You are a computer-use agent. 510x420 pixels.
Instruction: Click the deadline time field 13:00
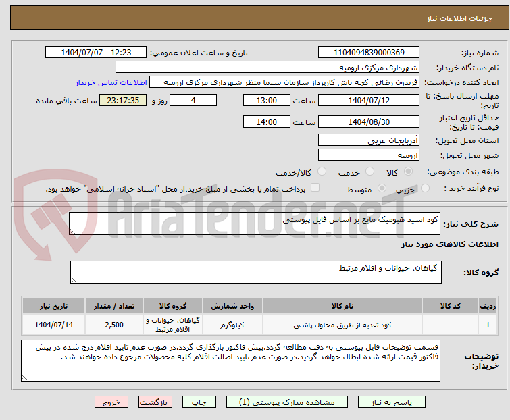(266, 100)
